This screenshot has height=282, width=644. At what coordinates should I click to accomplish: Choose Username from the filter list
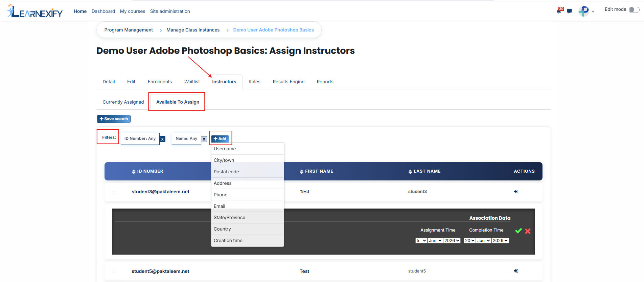click(x=248, y=149)
